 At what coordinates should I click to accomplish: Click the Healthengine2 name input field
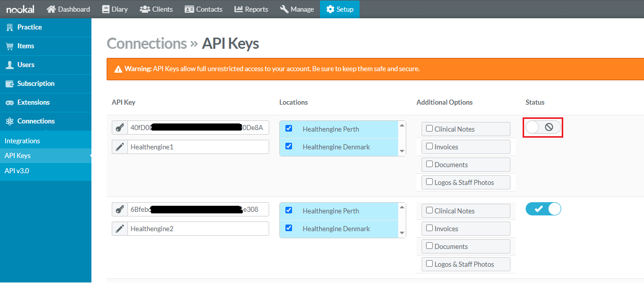point(198,229)
